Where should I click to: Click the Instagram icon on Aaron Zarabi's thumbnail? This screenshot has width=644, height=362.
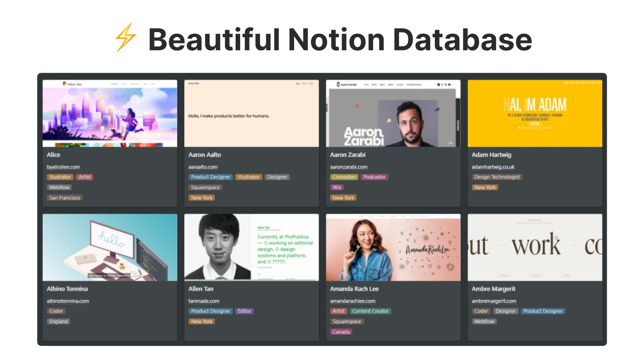tap(446, 85)
